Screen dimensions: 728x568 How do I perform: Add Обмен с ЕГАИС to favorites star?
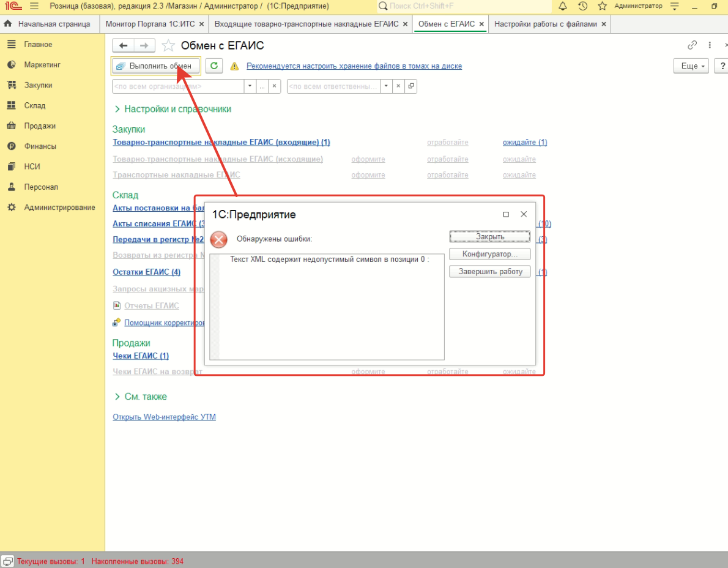[x=169, y=46]
